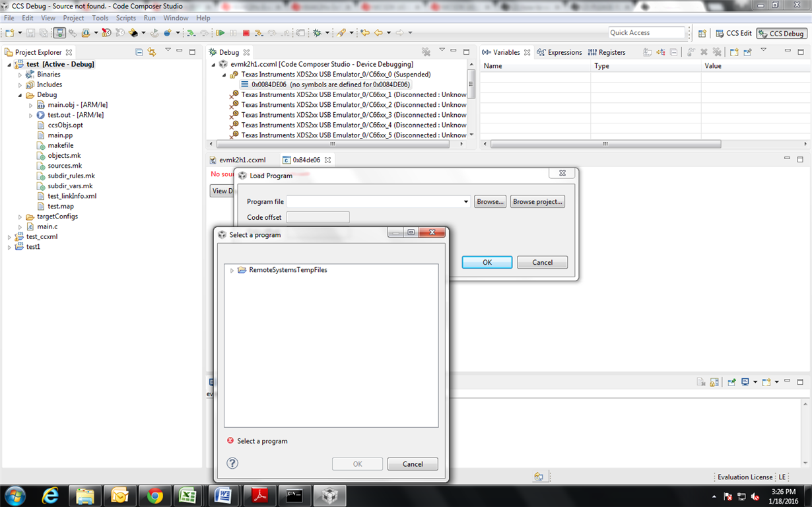Expand RemoteSystemsTempFiles in Select a program
This screenshot has width=812, height=507.
point(232,271)
